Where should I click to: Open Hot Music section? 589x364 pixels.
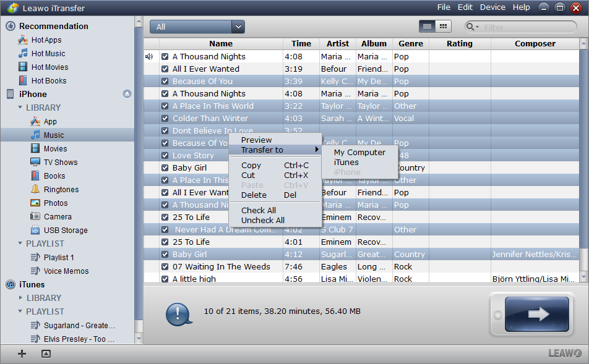(x=48, y=53)
